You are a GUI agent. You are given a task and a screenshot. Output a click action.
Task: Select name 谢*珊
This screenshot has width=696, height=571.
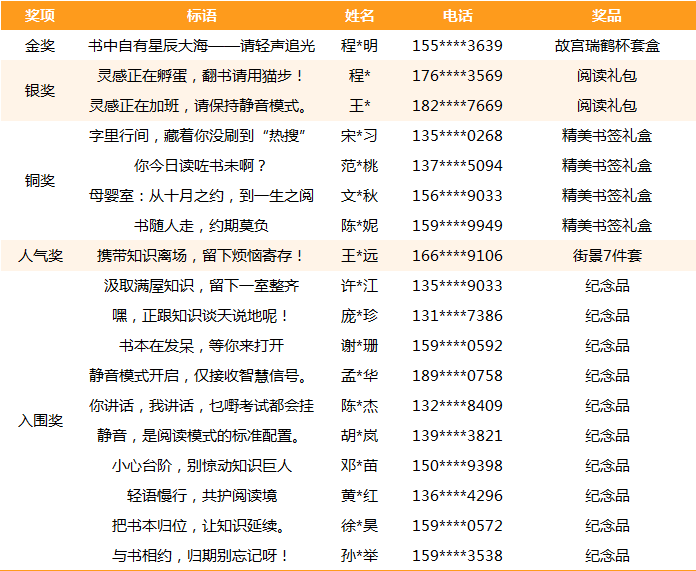click(359, 345)
